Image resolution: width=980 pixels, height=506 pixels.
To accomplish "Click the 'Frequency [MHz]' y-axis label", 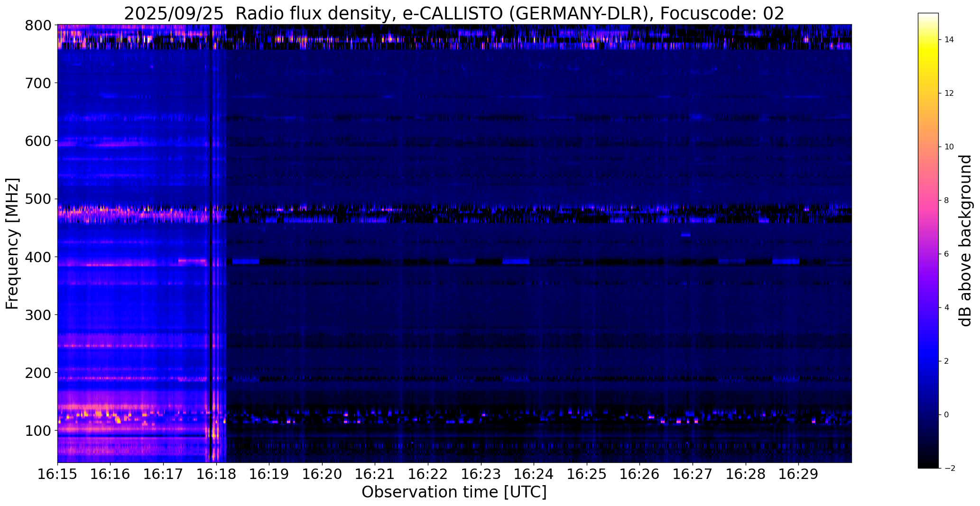I will (x=13, y=243).
